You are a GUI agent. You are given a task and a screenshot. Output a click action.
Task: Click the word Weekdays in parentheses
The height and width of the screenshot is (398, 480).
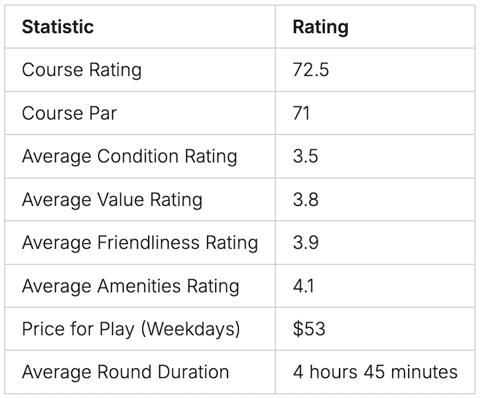(x=190, y=329)
